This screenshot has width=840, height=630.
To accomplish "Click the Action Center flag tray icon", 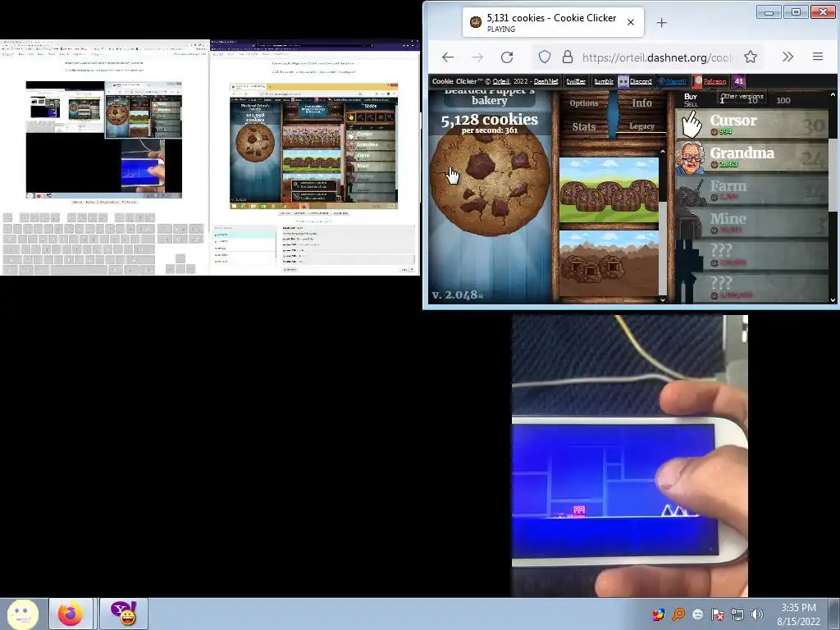I will [717, 614].
